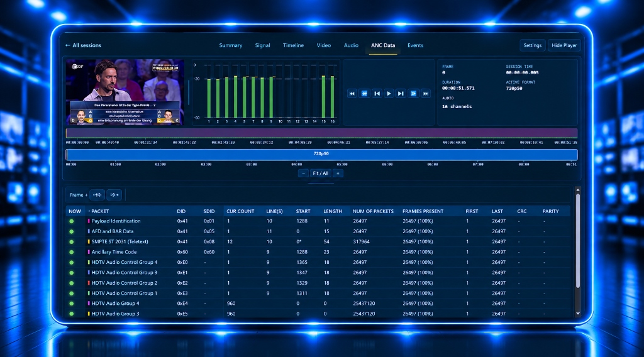Open the Events tab

[415, 45]
